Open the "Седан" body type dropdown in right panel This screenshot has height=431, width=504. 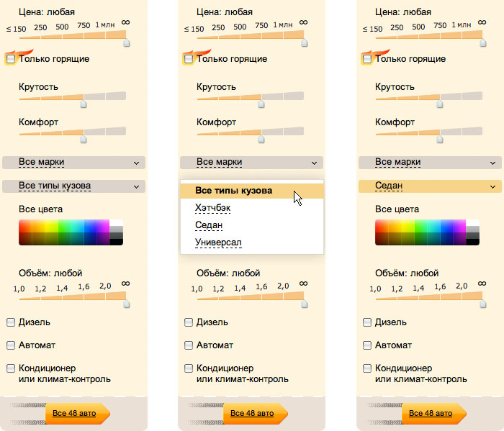pos(429,186)
